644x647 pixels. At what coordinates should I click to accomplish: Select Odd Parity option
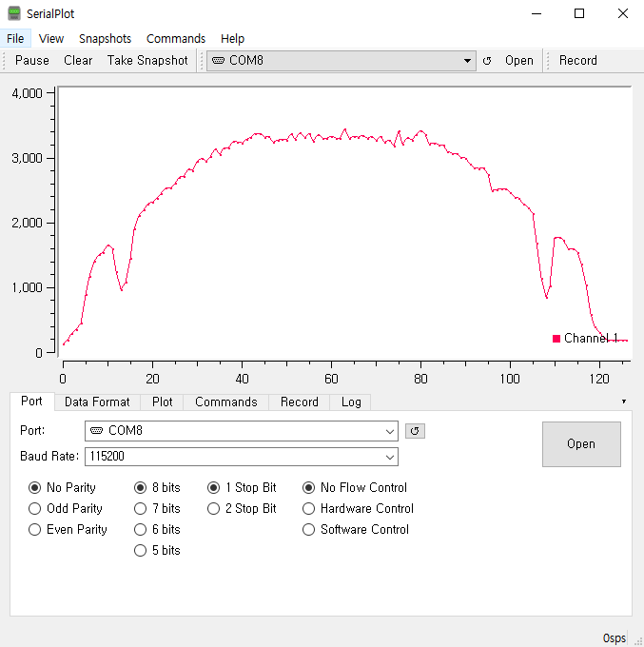point(66,509)
